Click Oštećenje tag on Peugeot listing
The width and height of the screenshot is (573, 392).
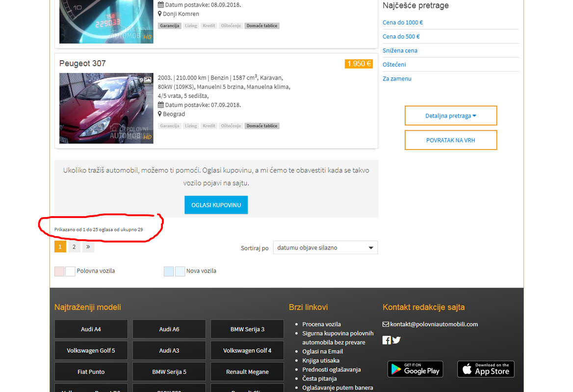coord(231,126)
